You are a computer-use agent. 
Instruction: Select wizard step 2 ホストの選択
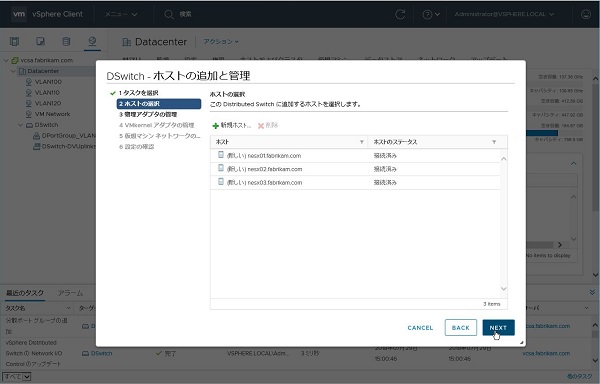[x=159, y=104]
